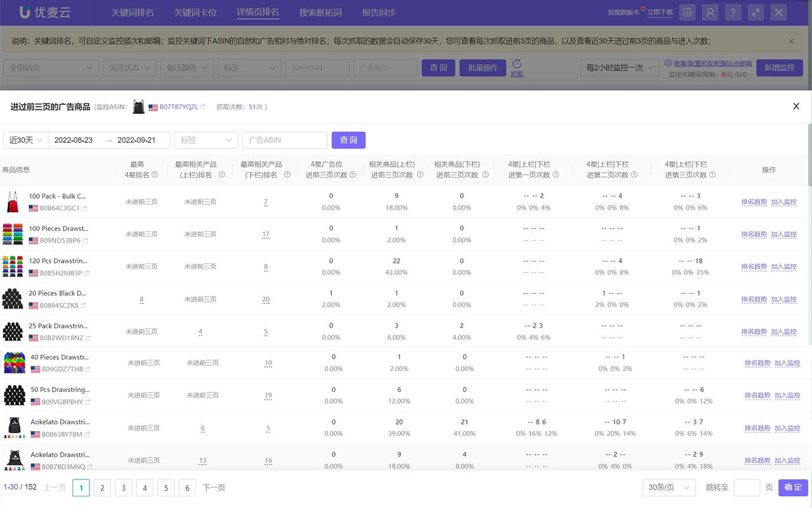Switch to the 搜索框拓词 tab
The width and height of the screenshot is (812, 508).
click(x=320, y=12)
